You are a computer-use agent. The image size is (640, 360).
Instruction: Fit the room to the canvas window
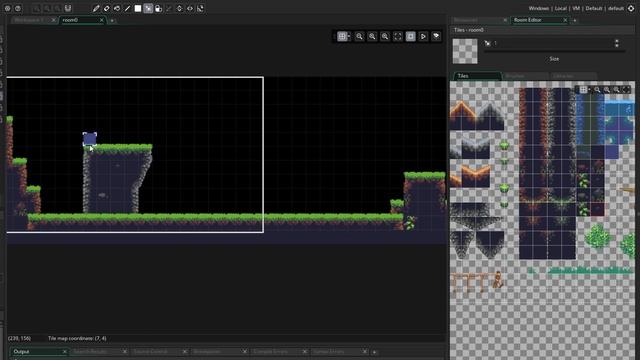pyautogui.click(x=398, y=36)
